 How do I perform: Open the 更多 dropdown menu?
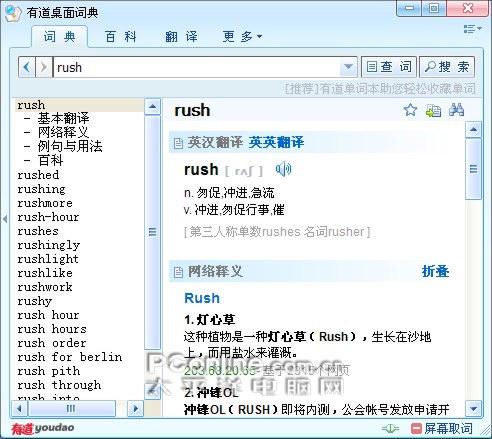[242, 36]
